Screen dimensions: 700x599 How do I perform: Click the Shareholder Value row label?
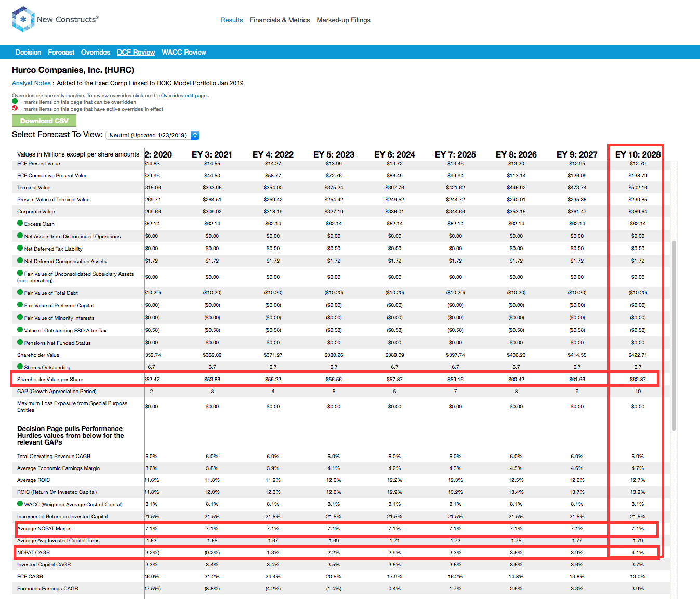click(38, 355)
